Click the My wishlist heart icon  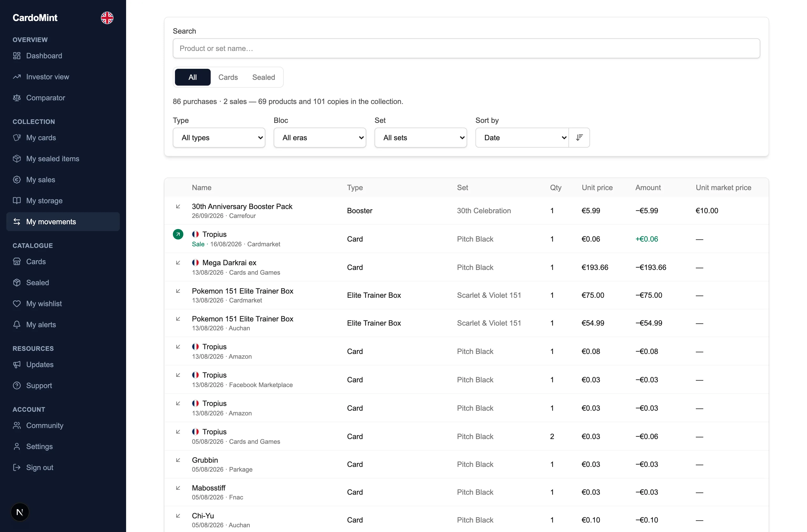pyautogui.click(x=17, y=304)
